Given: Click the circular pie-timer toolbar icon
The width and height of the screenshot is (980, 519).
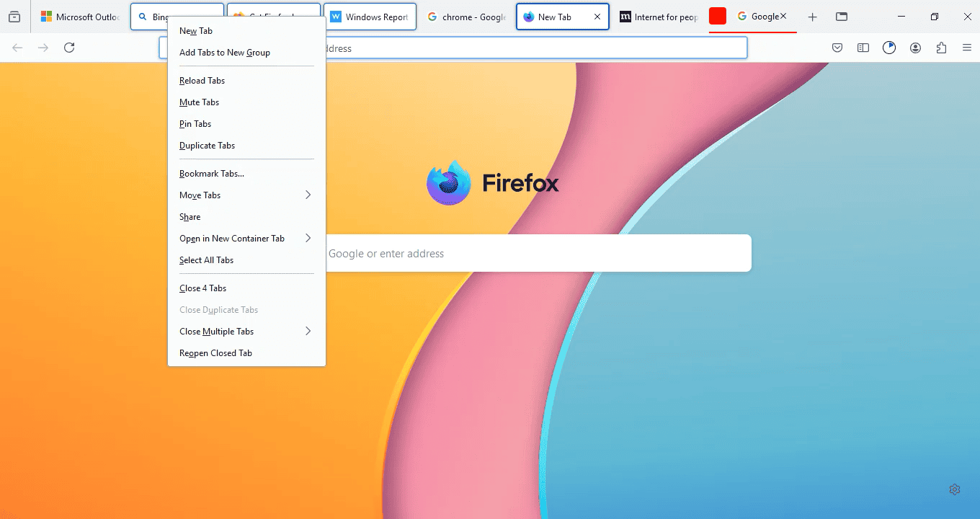Looking at the screenshot, I should 889,48.
